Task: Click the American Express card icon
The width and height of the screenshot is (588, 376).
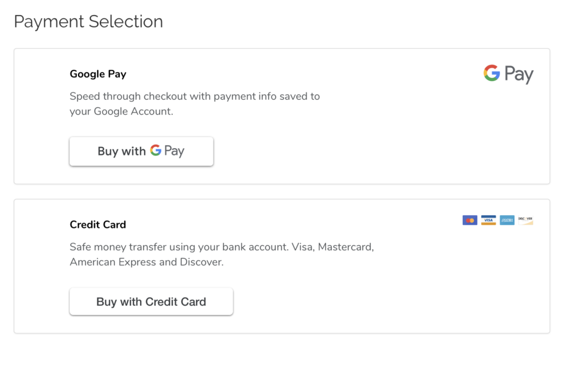Action: pos(506,220)
